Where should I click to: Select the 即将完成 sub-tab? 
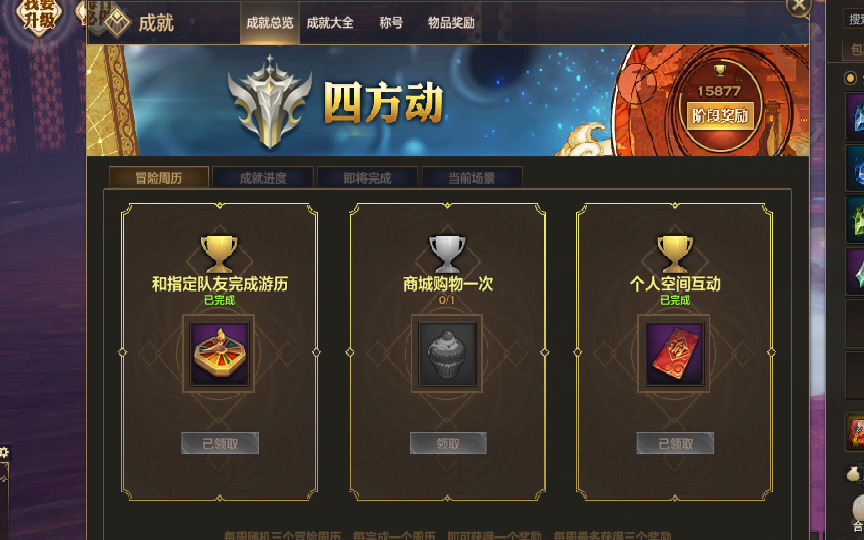(367, 177)
